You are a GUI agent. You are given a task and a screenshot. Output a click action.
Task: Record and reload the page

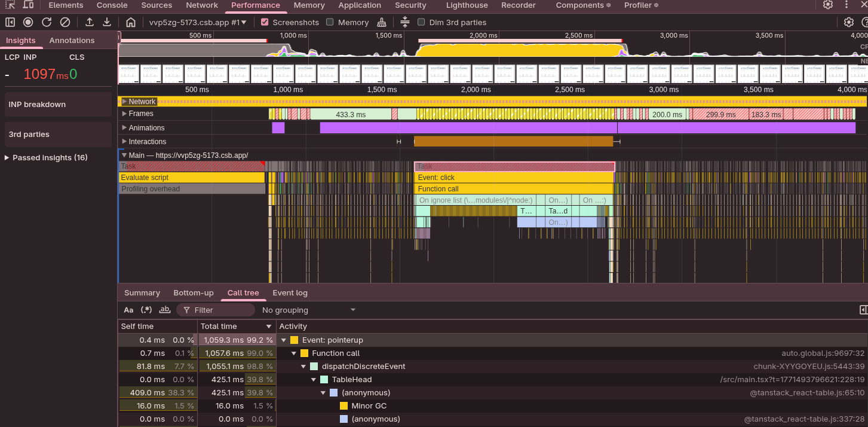(x=47, y=22)
